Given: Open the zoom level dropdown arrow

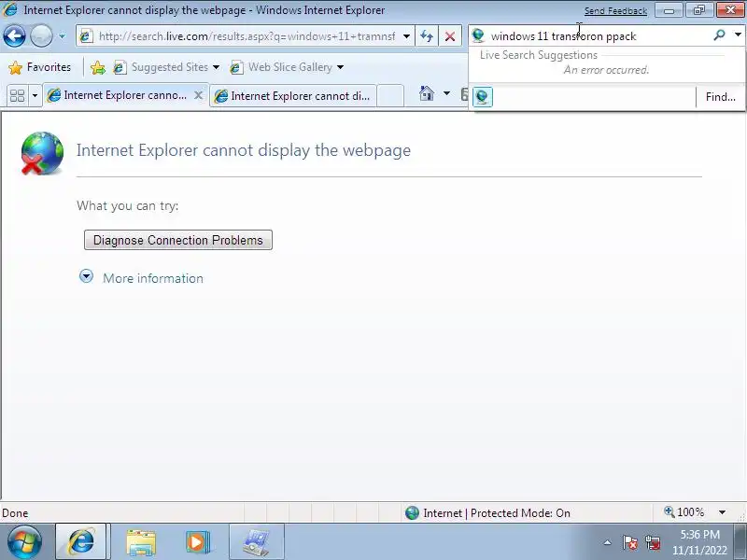Looking at the screenshot, I should 722,512.
